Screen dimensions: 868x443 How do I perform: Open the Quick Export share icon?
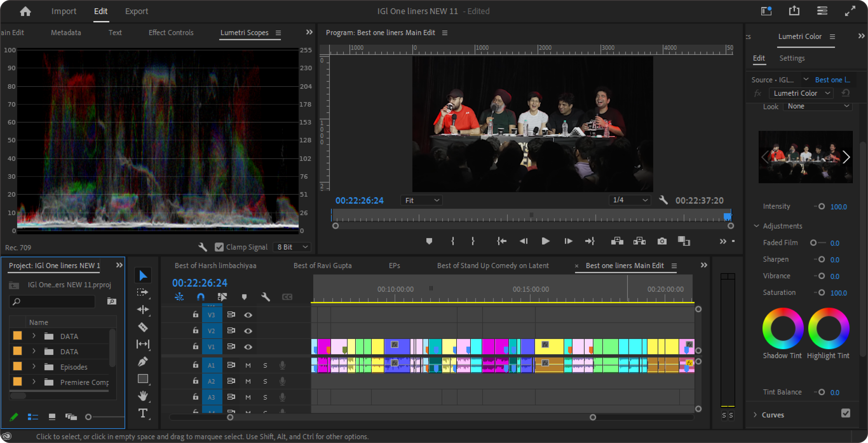pyautogui.click(x=794, y=11)
